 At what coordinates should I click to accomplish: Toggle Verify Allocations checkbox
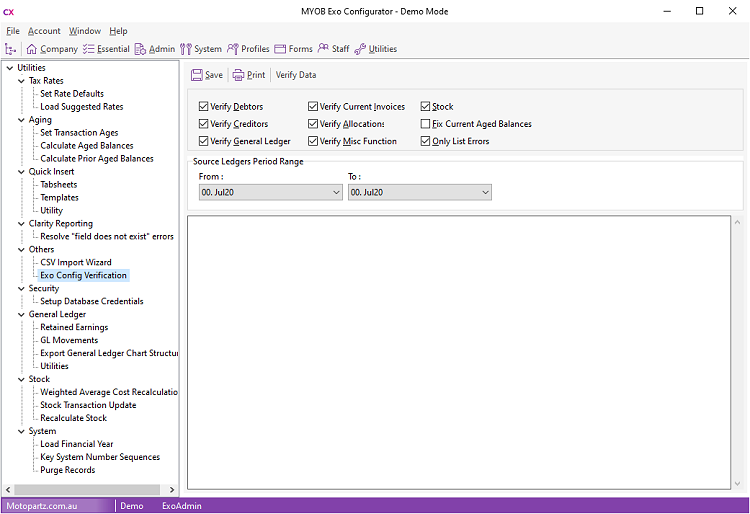(313, 124)
